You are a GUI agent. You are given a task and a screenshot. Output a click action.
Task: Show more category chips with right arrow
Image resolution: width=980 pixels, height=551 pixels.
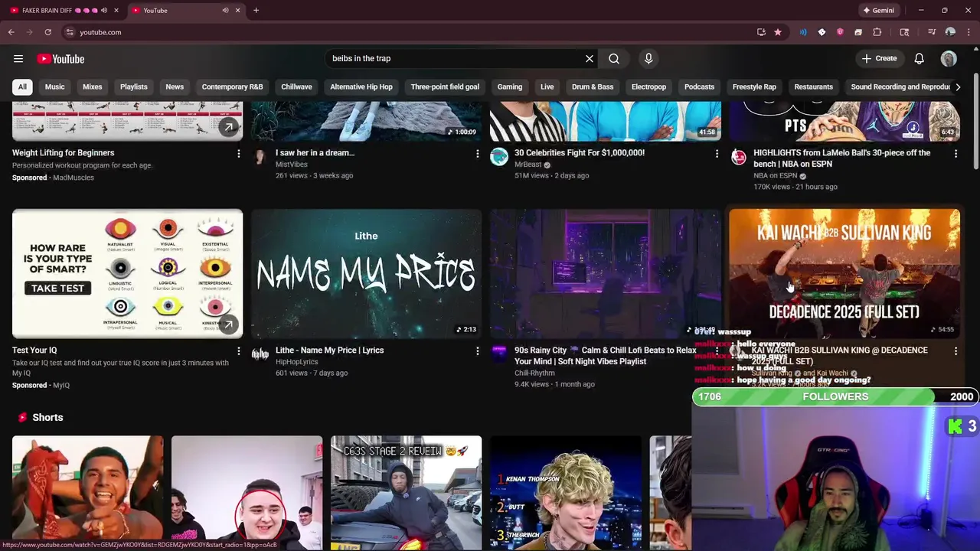coord(957,87)
